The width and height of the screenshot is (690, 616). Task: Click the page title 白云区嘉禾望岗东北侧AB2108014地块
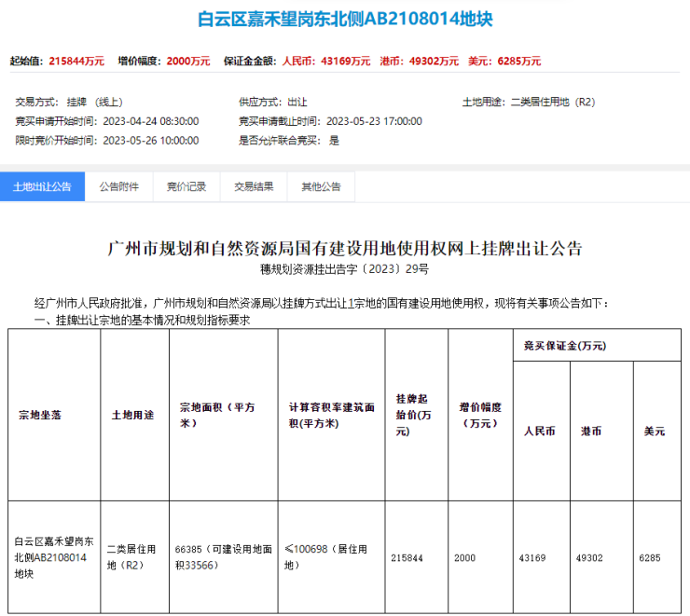[345, 19]
